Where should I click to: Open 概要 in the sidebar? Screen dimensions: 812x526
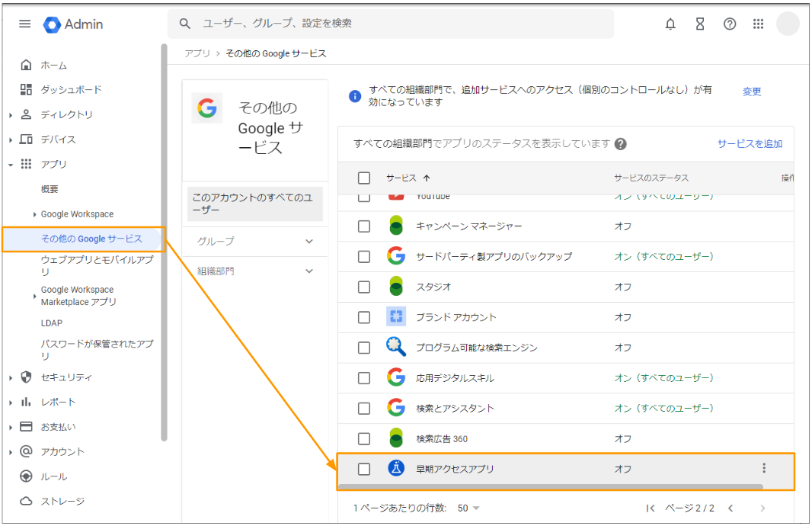coord(50,189)
